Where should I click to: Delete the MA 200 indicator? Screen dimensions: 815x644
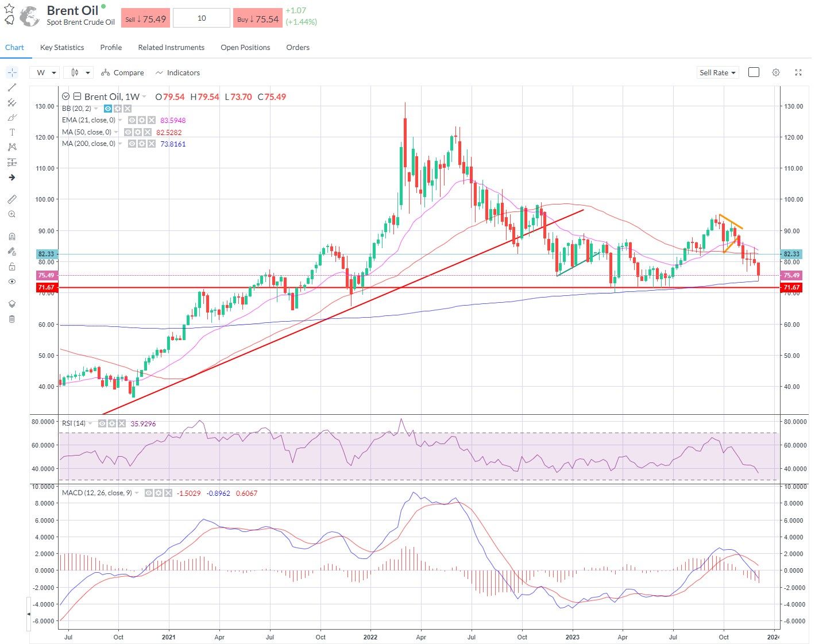click(x=151, y=144)
